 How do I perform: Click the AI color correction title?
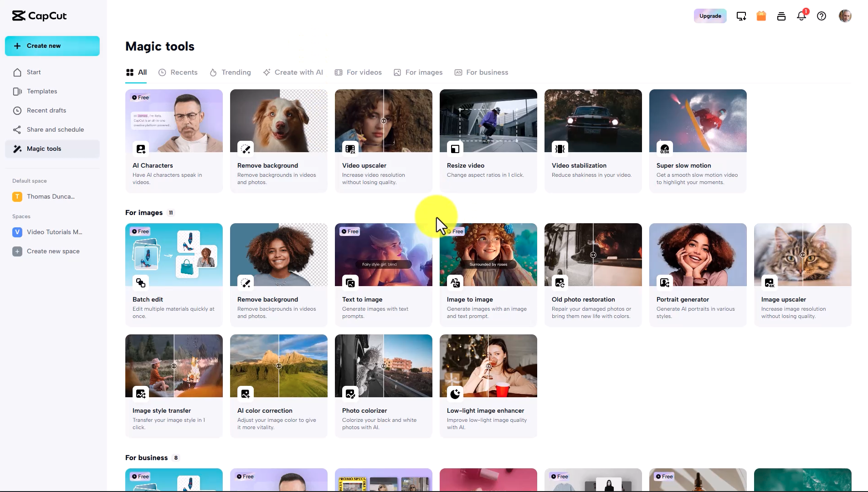click(265, 411)
